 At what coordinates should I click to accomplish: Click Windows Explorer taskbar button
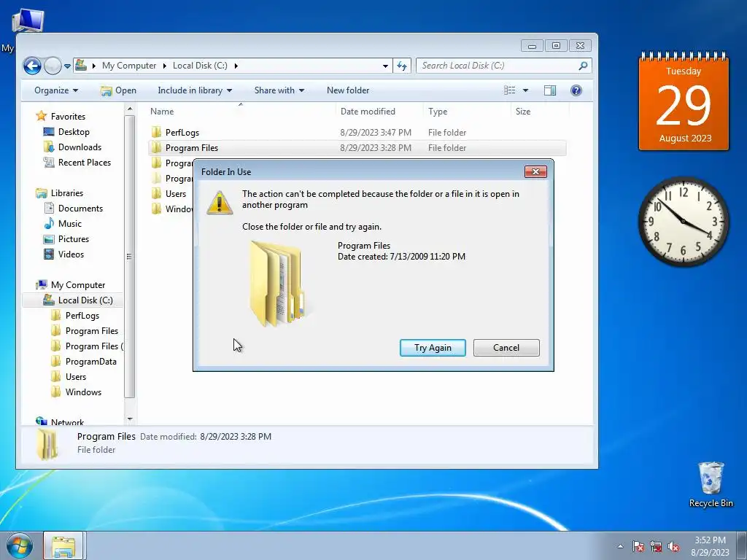tap(63, 545)
